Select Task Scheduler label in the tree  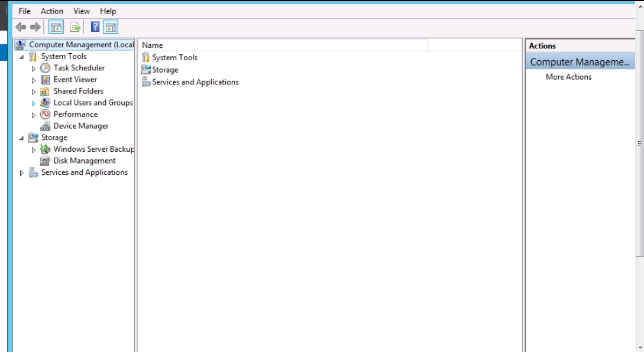tap(79, 68)
